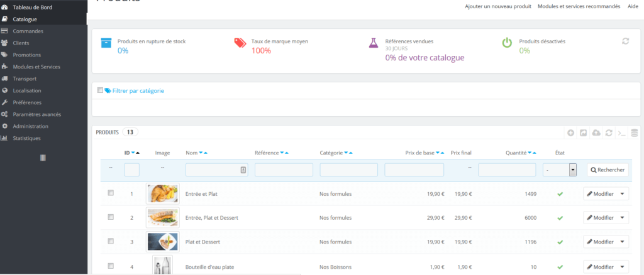
Task: Click the red tags margin icon
Action: tap(240, 43)
